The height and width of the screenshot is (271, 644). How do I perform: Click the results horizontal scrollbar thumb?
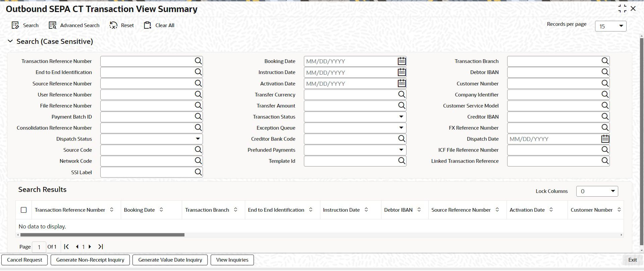(102, 235)
